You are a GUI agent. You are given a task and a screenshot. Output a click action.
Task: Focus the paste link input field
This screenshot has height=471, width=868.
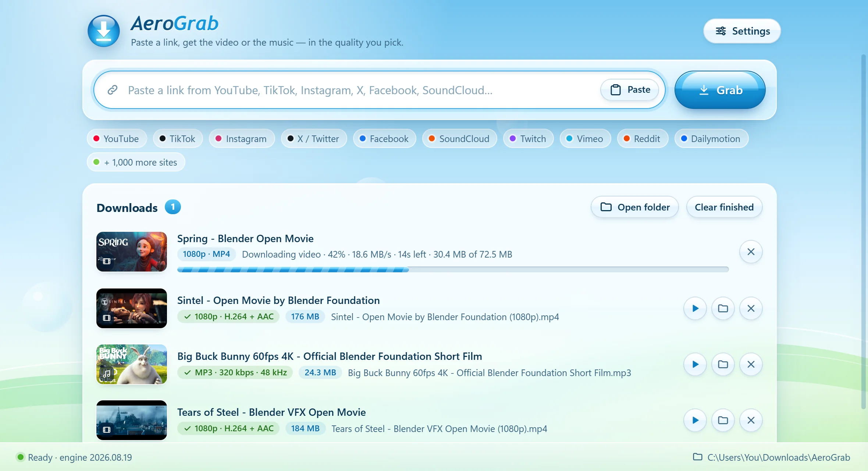(379, 90)
